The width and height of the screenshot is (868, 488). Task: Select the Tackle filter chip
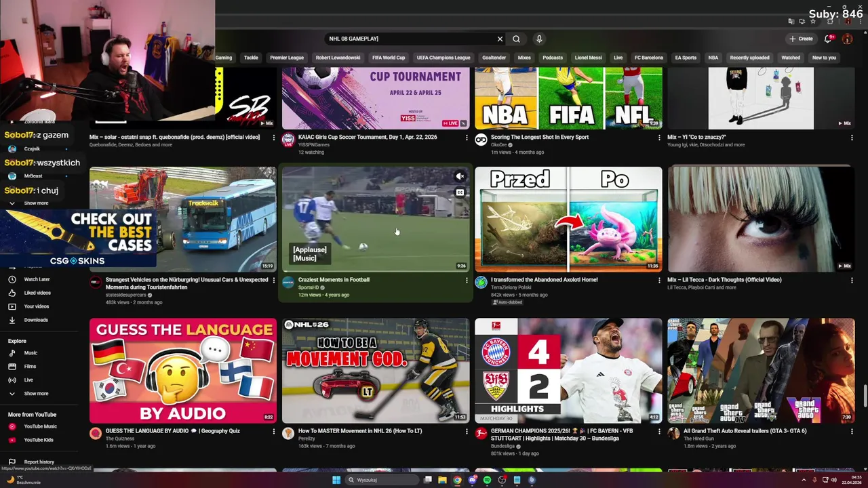coord(251,58)
